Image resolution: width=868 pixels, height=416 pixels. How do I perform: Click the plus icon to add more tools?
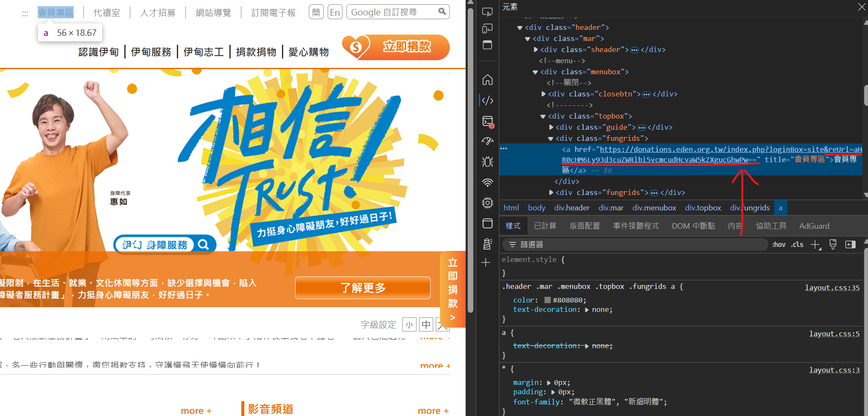(486, 262)
